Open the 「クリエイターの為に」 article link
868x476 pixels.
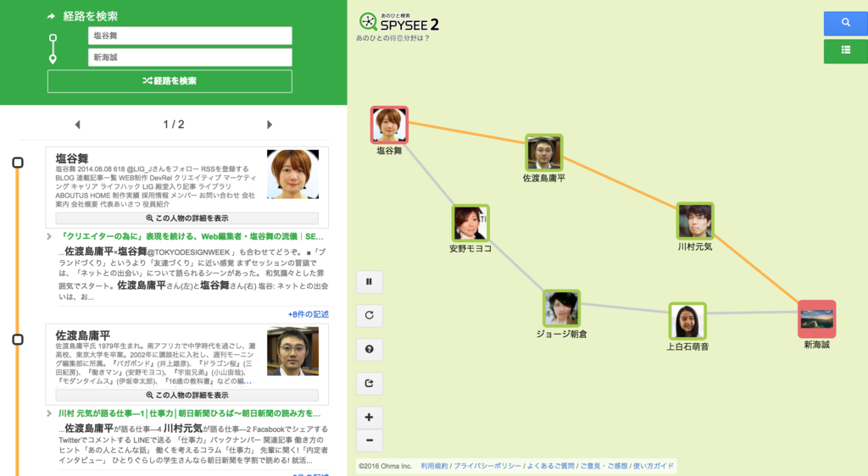pyautogui.click(x=191, y=236)
